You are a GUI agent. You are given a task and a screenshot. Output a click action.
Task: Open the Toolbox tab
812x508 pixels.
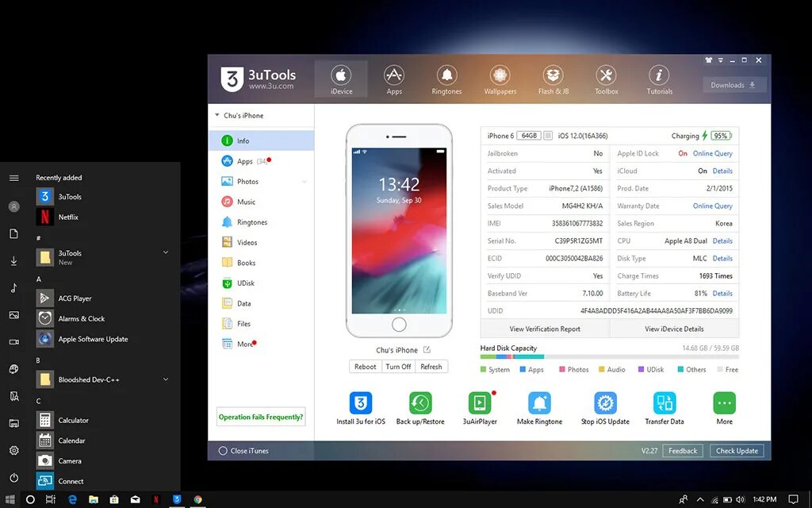click(x=606, y=79)
